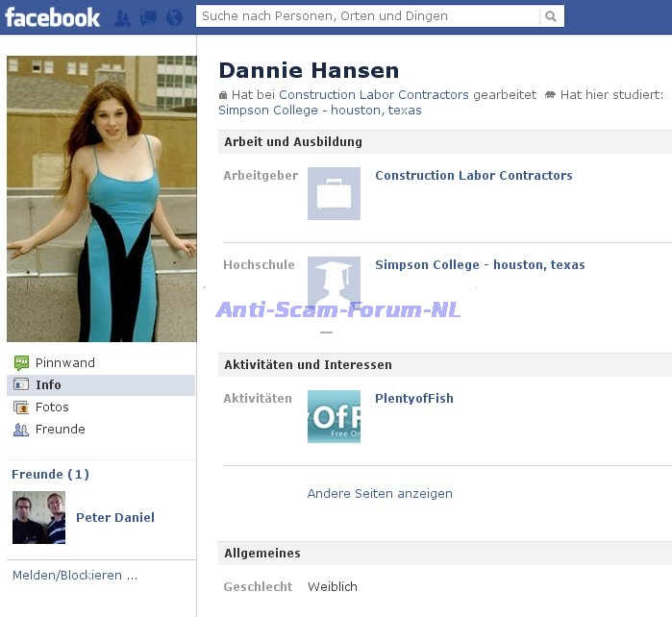Open the Freunde (1) list heading
This screenshot has width=672, height=617.
50,474
